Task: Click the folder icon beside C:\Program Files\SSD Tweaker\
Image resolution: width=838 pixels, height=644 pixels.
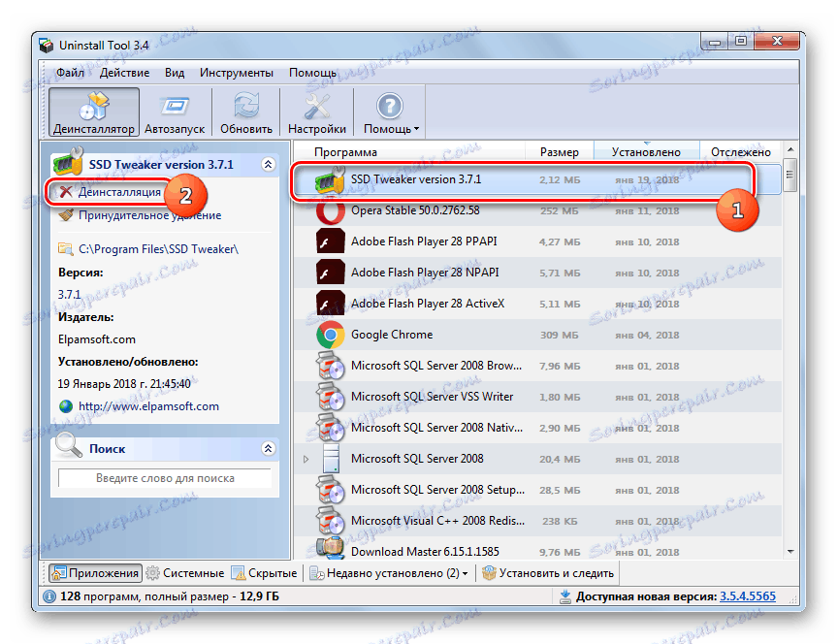Action: (x=66, y=249)
